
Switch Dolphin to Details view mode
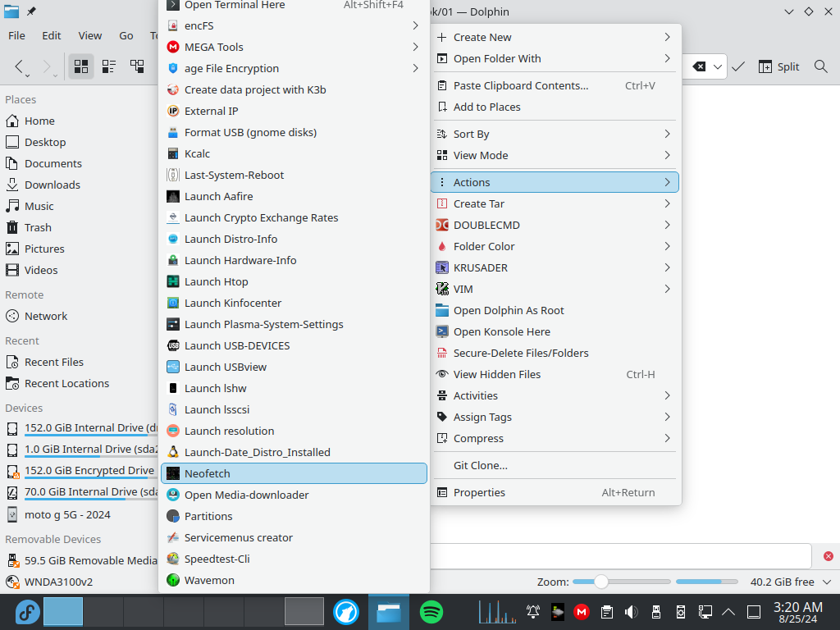pos(137,66)
